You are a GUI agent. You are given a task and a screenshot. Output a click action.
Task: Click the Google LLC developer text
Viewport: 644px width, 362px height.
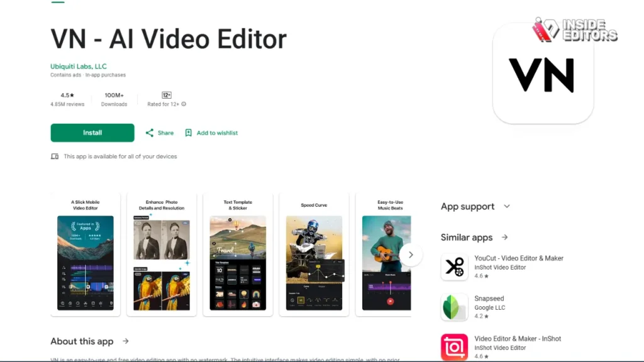click(x=489, y=307)
